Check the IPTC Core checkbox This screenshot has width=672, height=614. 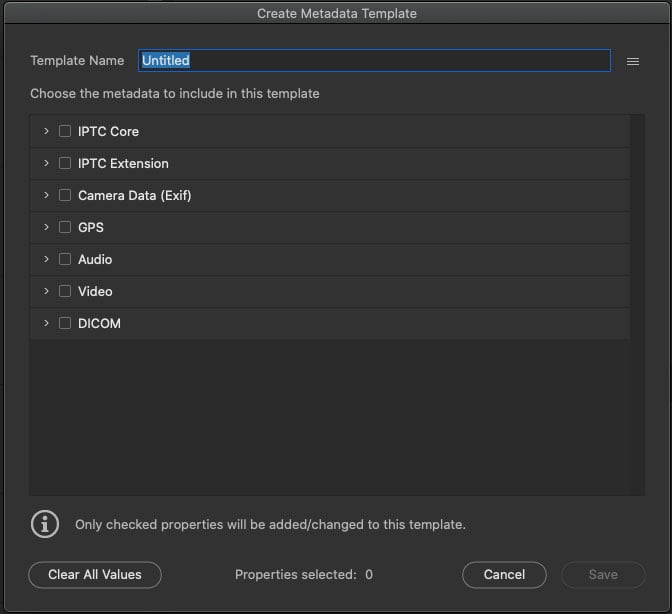click(x=65, y=131)
